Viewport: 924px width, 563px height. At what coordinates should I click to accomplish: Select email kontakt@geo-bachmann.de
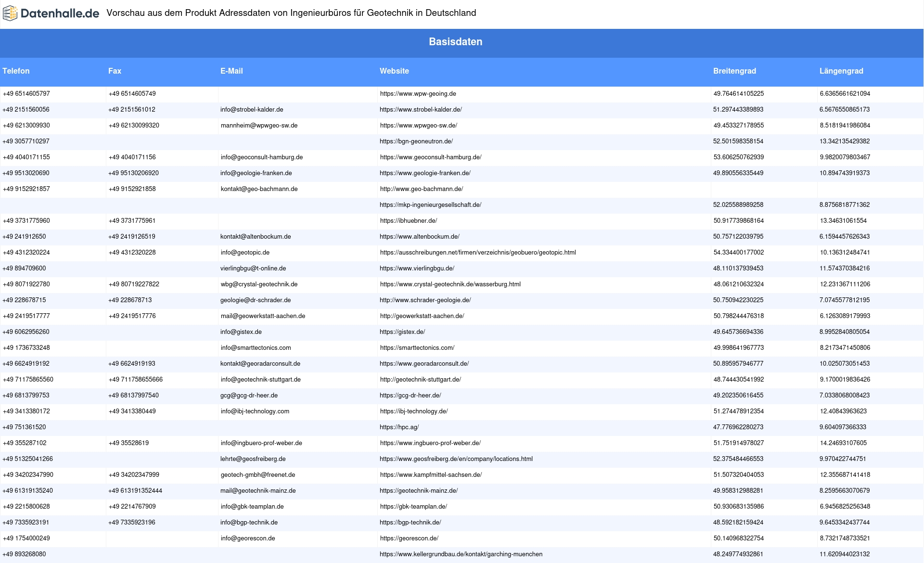[x=259, y=189]
